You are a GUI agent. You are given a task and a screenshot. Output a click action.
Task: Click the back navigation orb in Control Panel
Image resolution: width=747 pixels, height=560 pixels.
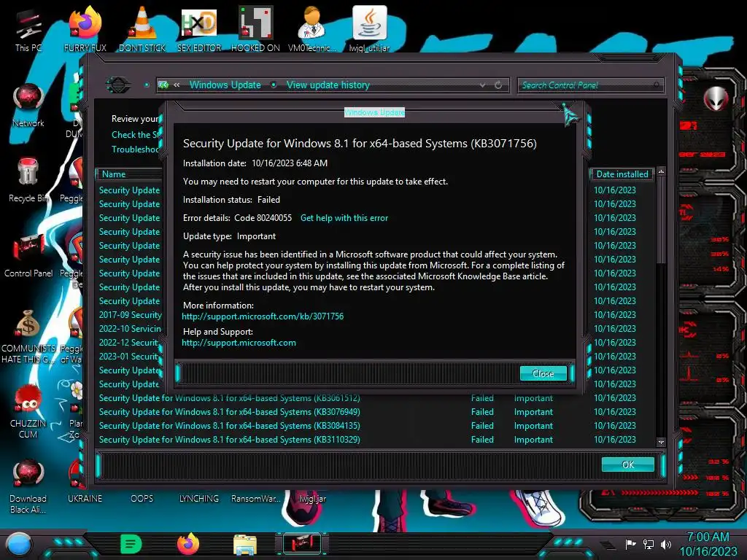click(x=118, y=85)
